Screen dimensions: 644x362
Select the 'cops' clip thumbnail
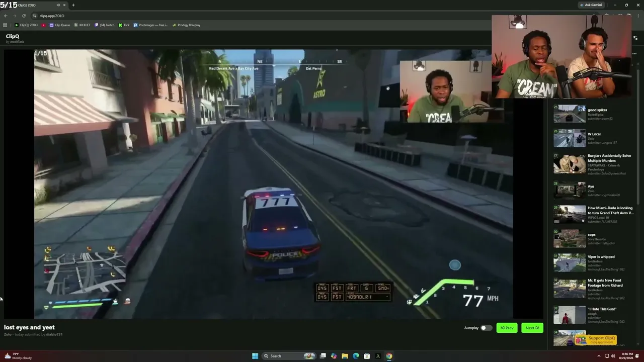coord(570,239)
